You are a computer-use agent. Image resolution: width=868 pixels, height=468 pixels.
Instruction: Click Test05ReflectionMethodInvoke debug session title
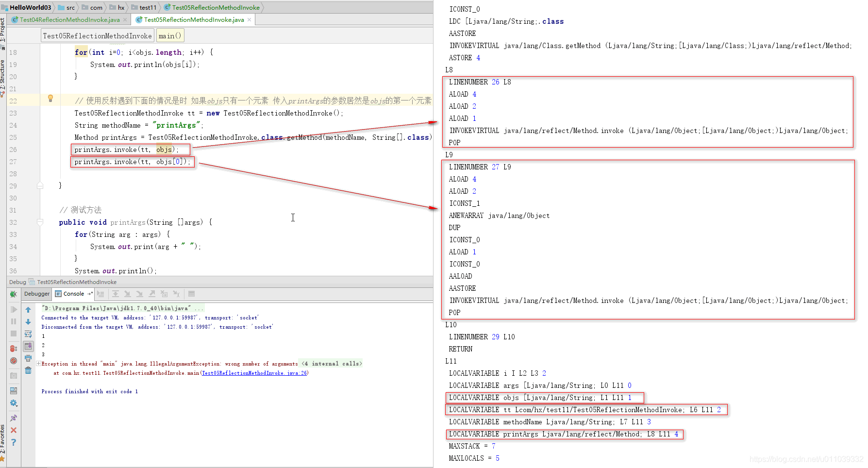[77, 282]
